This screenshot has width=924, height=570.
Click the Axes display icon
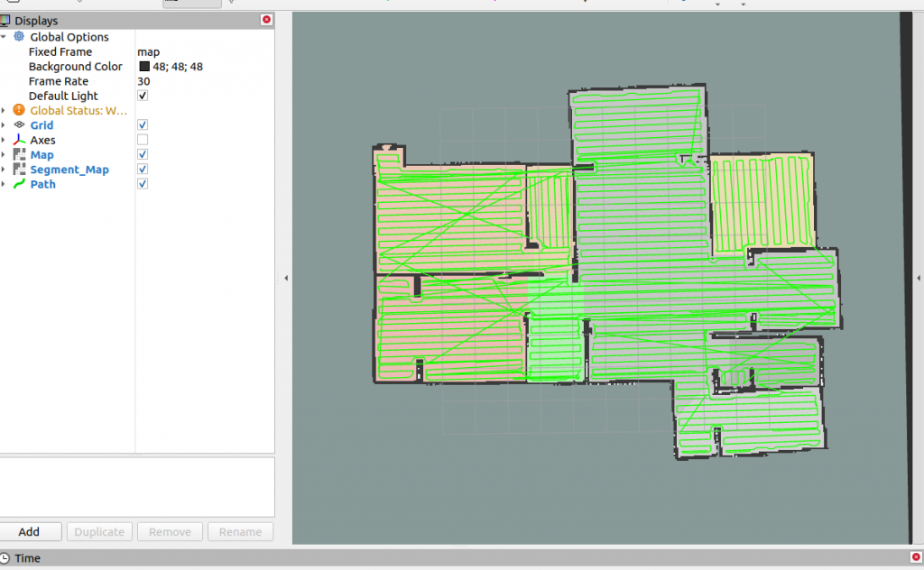19,140
